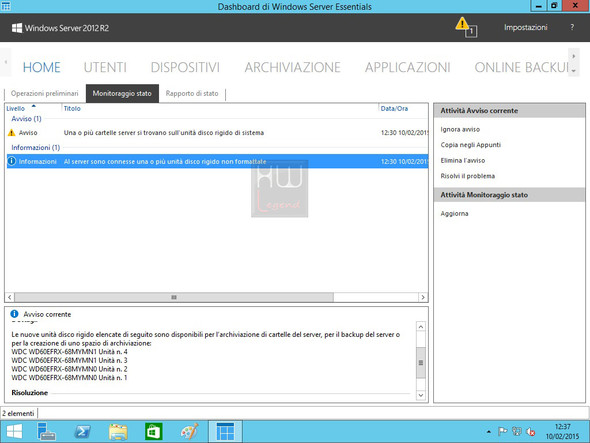Select the Avviso cartelle server row
Viewport: 590px width, 443px height.
coord(217,132)
